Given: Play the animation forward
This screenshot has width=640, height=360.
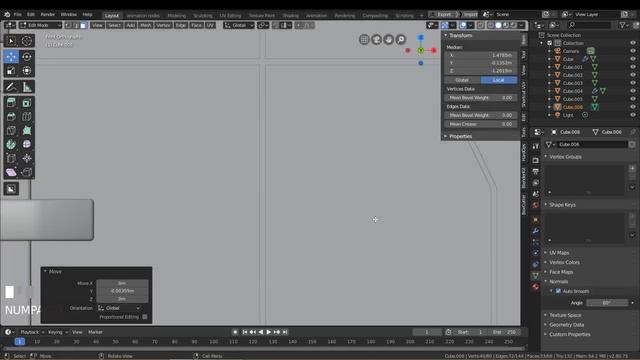Looking at the screenshot, I should coord(269,332).
